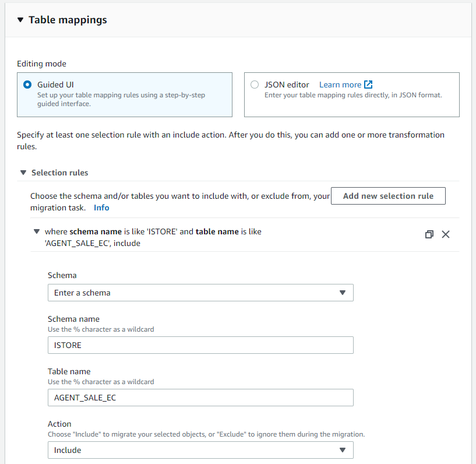Collapse the ISTORE selection rule triangle
The height and width of the screenshot is (464, 476).
[x=37, y=231]
